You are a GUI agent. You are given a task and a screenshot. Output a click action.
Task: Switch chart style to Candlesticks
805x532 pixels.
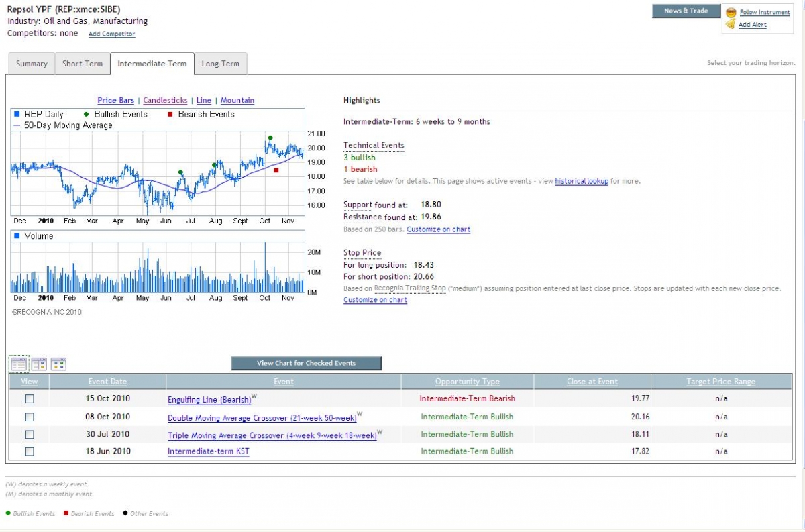(165, 101)
